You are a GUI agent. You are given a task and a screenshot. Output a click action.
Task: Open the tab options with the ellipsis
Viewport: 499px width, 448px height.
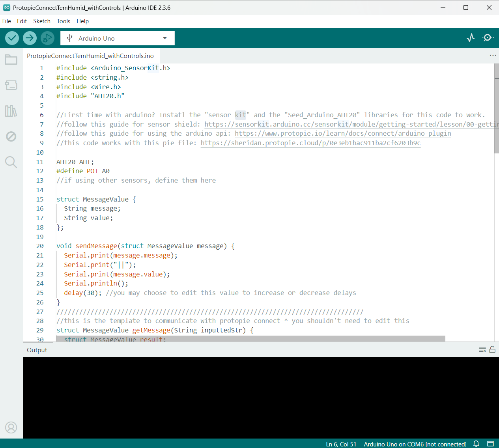pos(493,56)
